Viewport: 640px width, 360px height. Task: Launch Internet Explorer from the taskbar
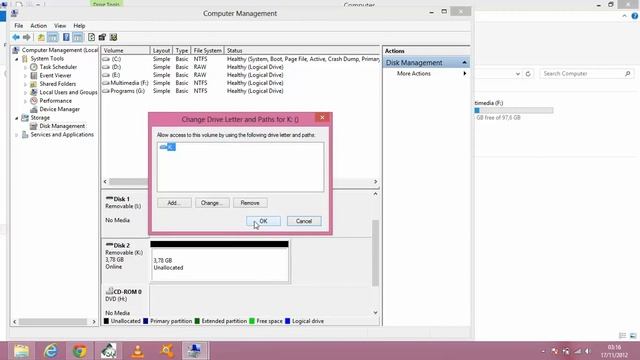(x=51, y=351)
